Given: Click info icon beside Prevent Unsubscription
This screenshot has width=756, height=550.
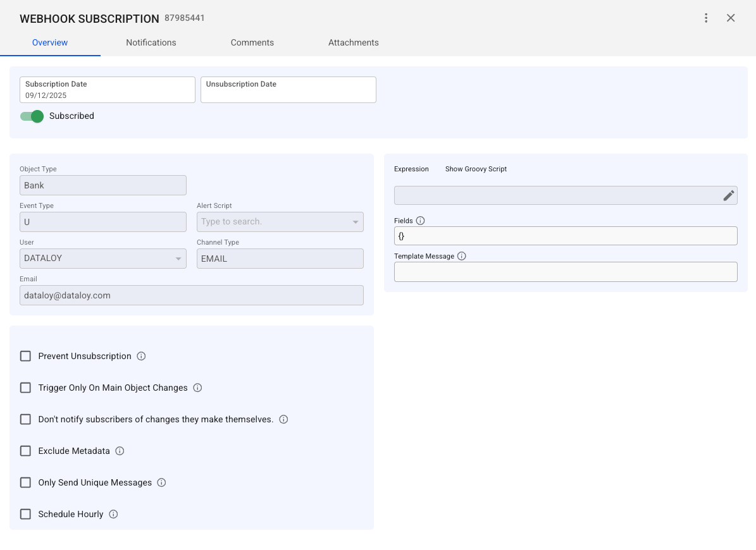Looking at the screenshot, I should tap(141, 357).
